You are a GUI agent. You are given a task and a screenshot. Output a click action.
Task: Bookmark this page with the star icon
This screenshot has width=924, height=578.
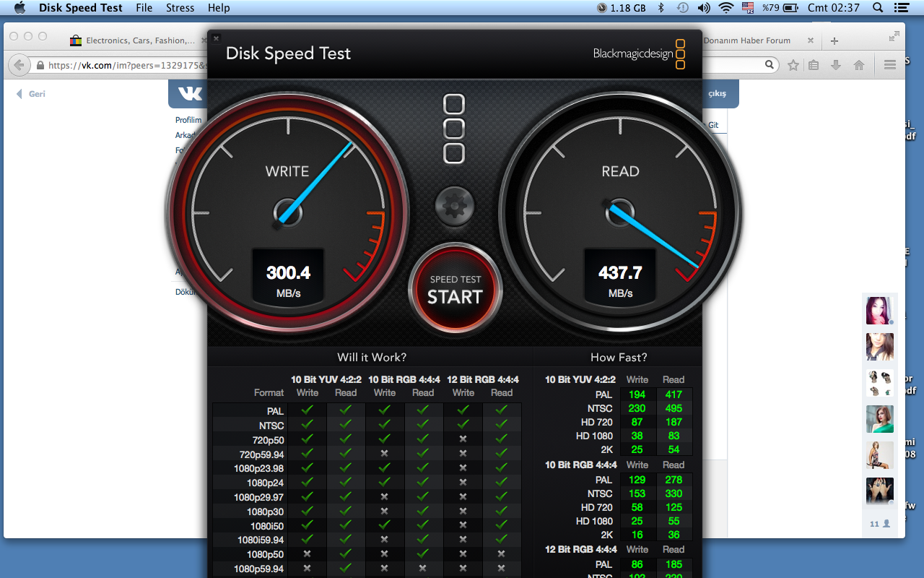(x=793, y=65)
